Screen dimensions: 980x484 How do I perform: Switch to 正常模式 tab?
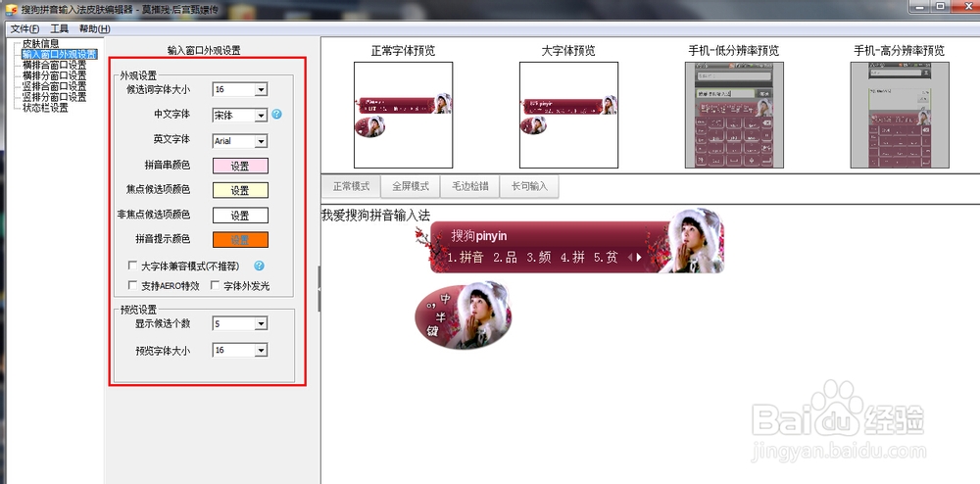351,186
